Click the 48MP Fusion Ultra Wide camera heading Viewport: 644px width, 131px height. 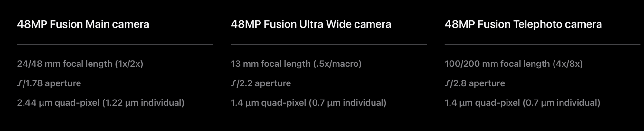[311, 24]
